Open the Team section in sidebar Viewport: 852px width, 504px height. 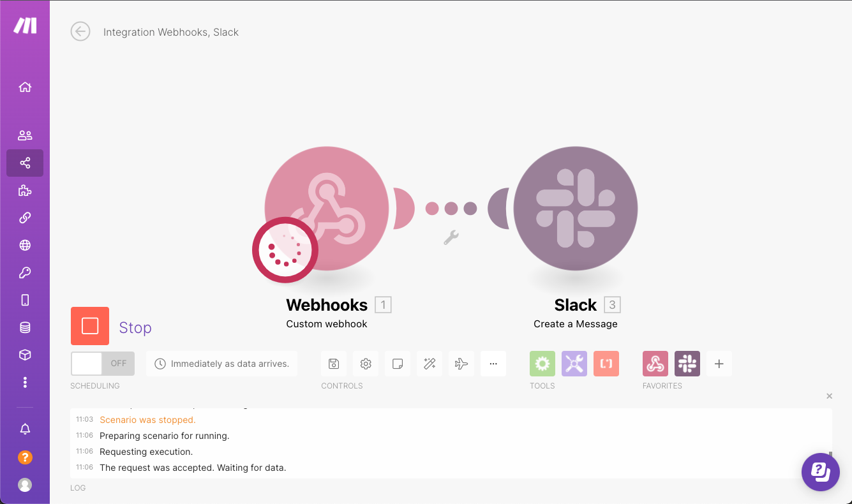25,135
